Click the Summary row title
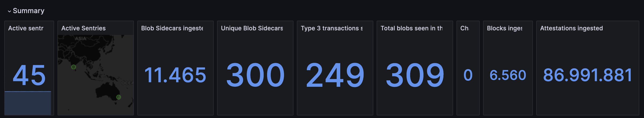This screenshot has width=644, height=118. 29,11
